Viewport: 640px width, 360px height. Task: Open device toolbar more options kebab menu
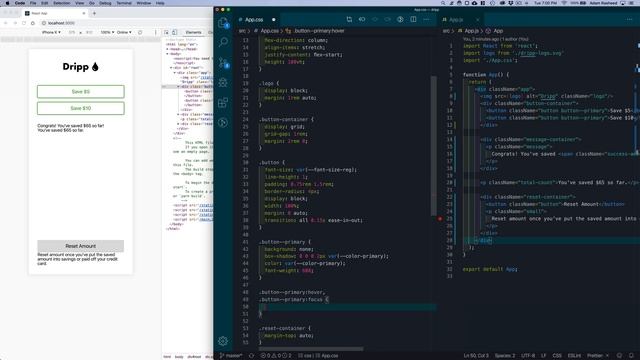(x=156, y=32)
